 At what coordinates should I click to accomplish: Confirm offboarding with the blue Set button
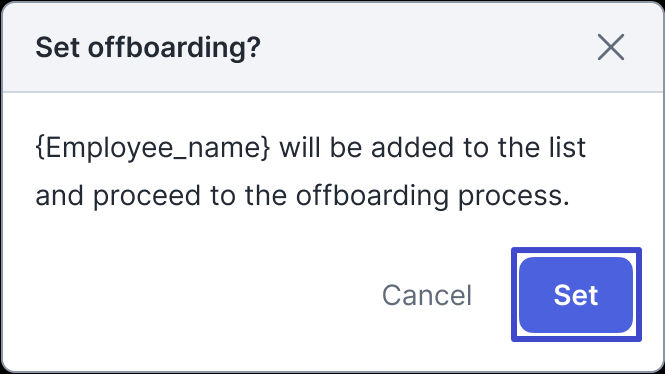576,295
